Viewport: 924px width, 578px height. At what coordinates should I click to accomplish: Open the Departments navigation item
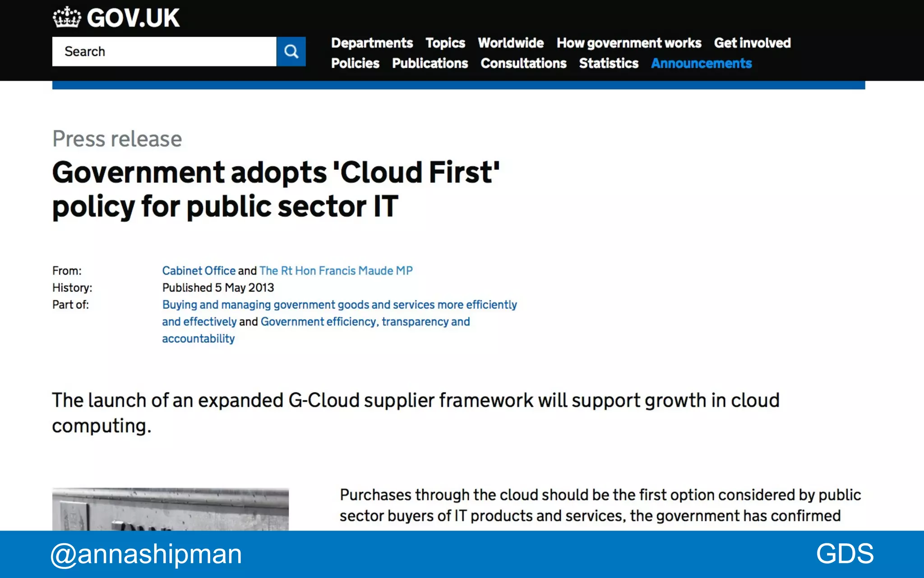point(372,43)
